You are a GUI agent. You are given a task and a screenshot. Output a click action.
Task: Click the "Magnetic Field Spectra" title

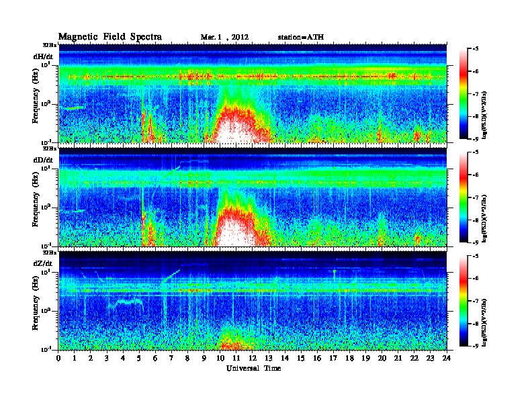click(x=110, y=37)
